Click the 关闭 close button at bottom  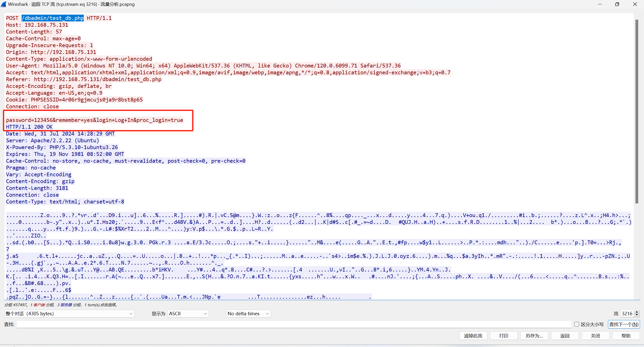595,336
